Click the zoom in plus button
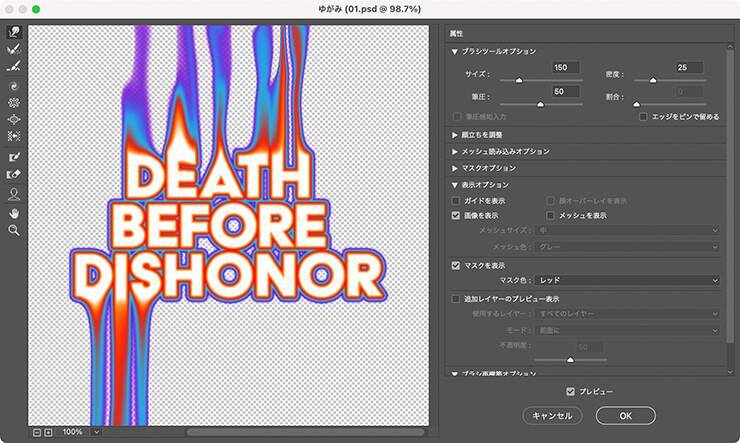 pyautogui.click(x=48, y=432)
